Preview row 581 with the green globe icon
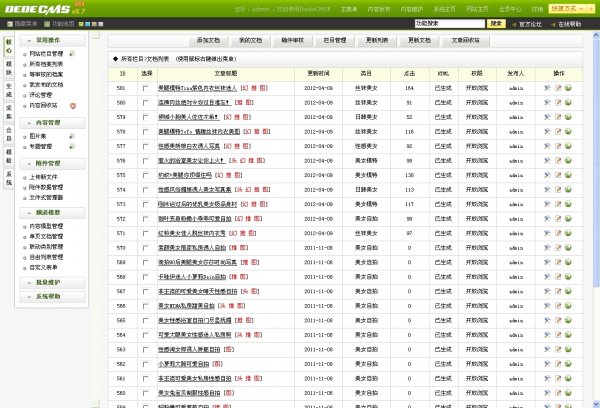Screen dimensions: 600x408 (x=568, y=88)
